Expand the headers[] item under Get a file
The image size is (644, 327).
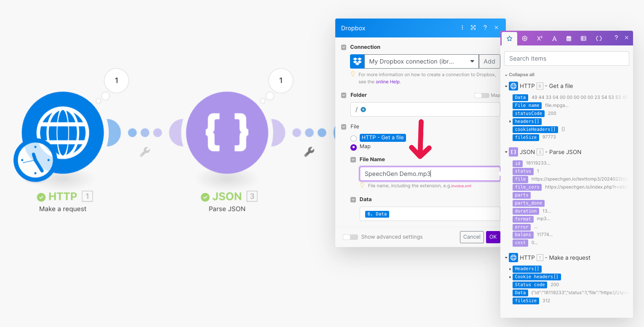point(510,122)
